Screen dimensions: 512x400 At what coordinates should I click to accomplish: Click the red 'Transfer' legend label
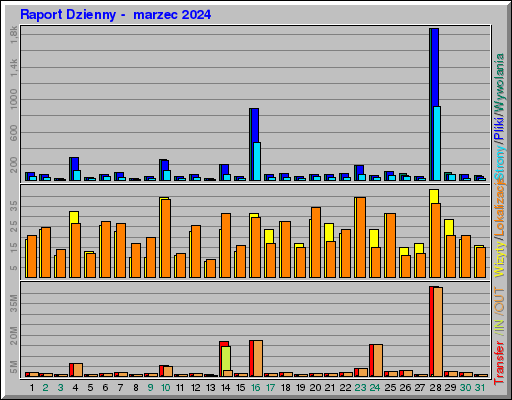coord(499,363)
